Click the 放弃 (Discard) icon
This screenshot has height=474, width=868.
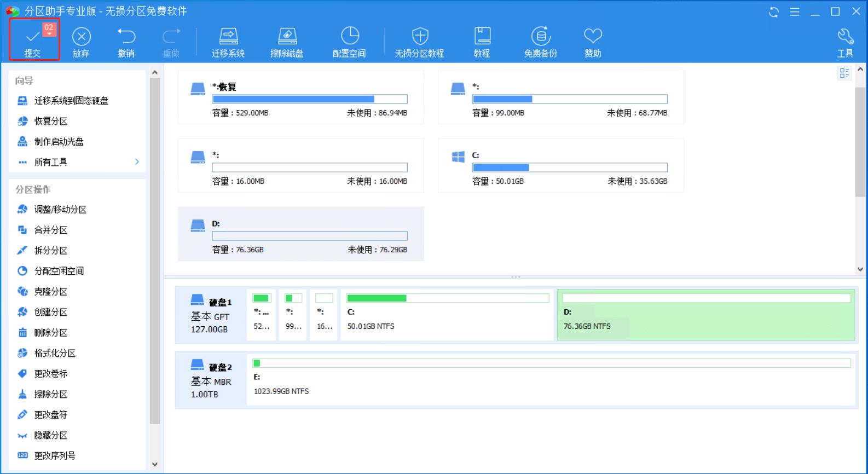pos(81,37)
